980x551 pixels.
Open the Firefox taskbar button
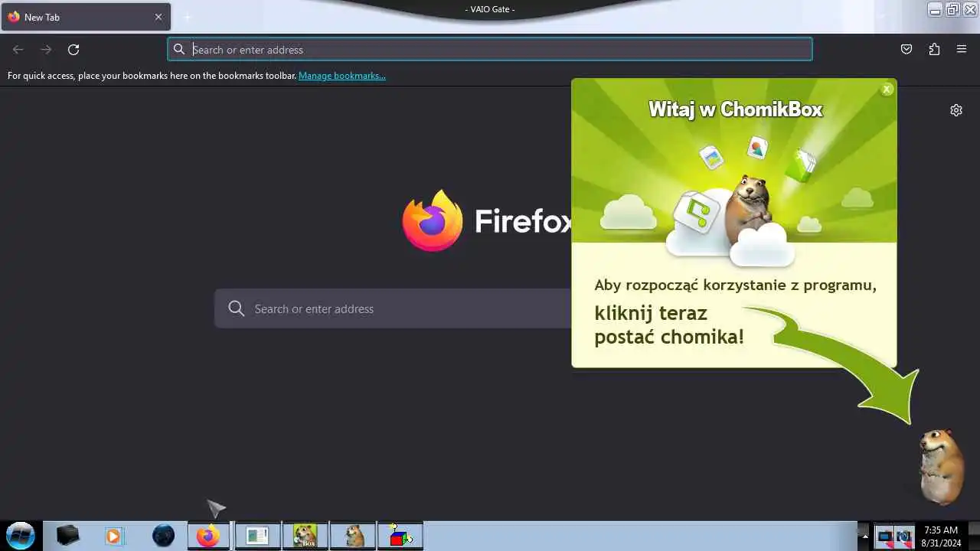pos(208,536)
